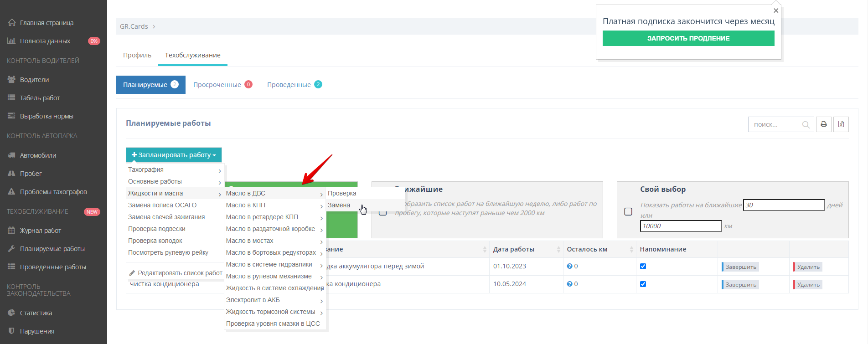868x344 pixels.
Task: Click the GR.Cards breadcrumb link
Action: click(x=134, y=26)
